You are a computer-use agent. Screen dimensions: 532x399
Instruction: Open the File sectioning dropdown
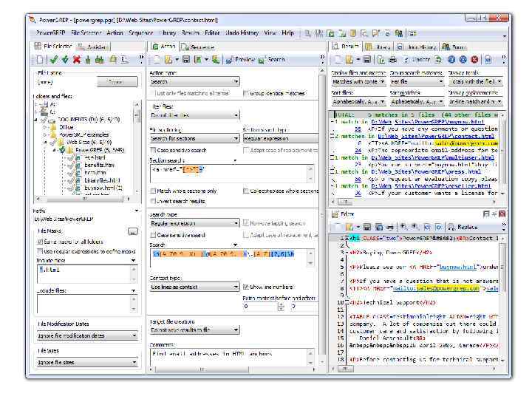[x=195, y=138]
